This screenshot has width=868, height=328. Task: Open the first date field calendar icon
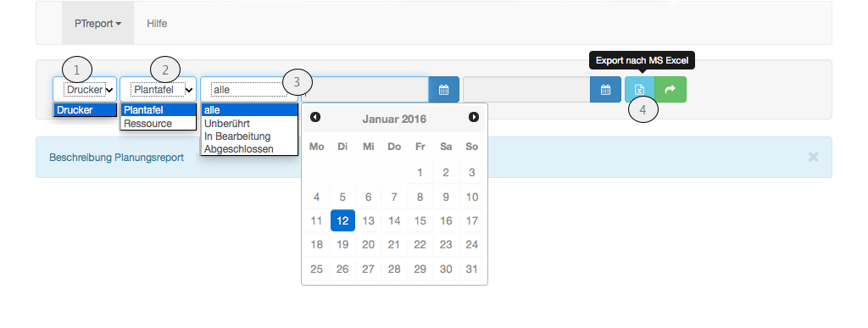pyautogui.click(x=443, y=90)
